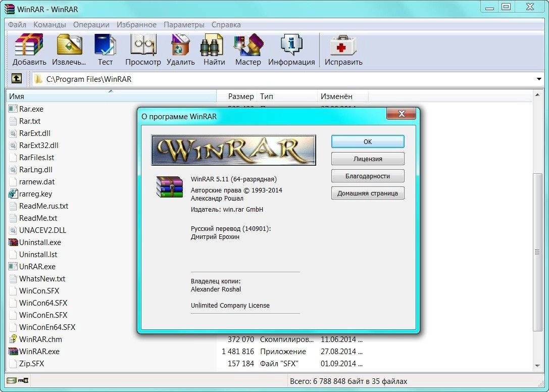The width and height of the screenshot is (549, 392).
Task: Click the Домашняя страница button
Action: click(x=368, y=193)
